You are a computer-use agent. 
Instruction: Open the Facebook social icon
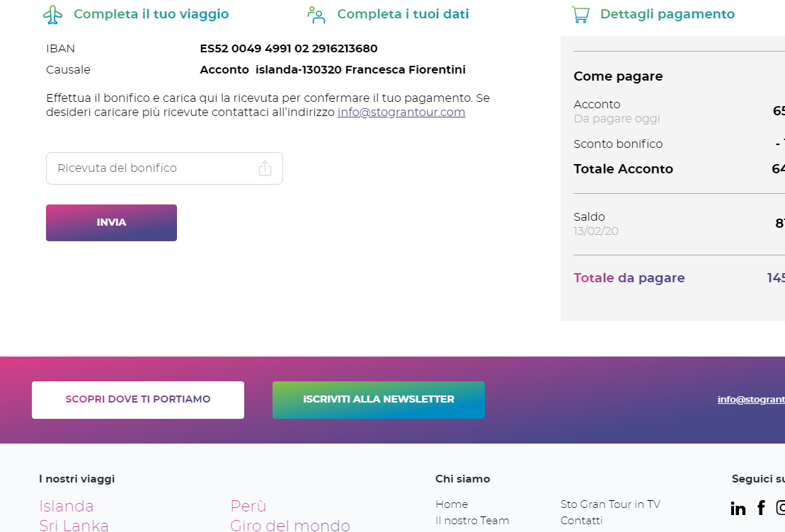coord(761,507)
